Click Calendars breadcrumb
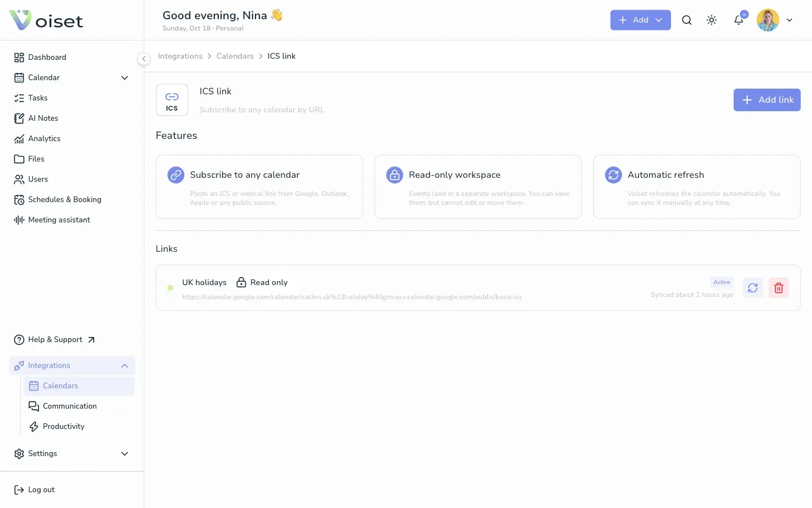This screenshot has height=508, width=812. tap(235, 56)
